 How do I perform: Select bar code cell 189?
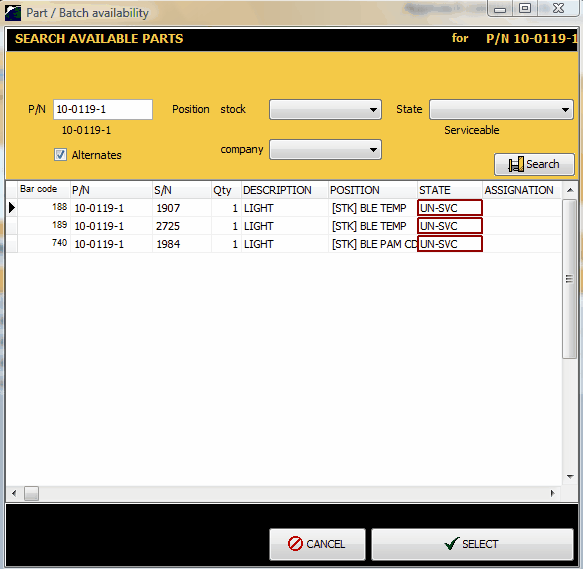click(x=44, y=225)
